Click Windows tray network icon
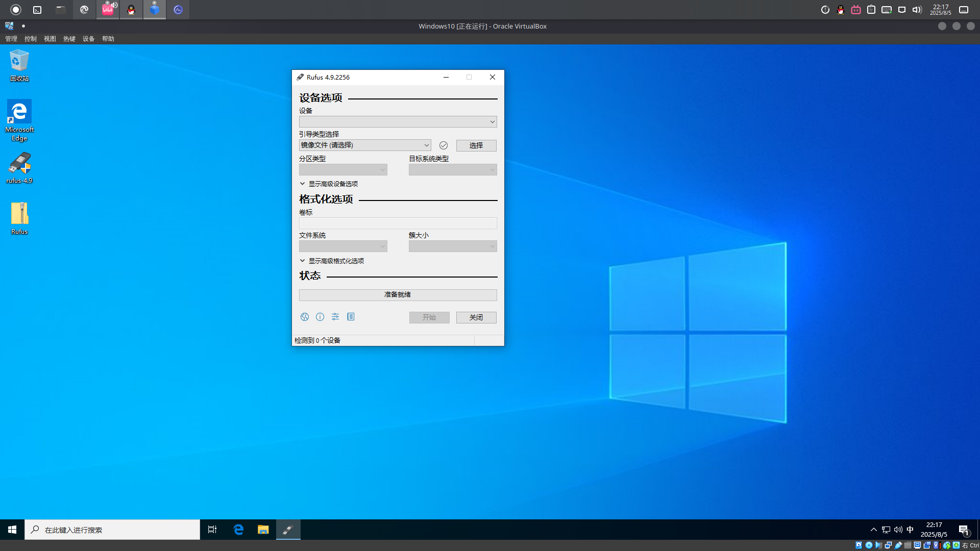The image size is (980, 551). (x=886, y=530)
